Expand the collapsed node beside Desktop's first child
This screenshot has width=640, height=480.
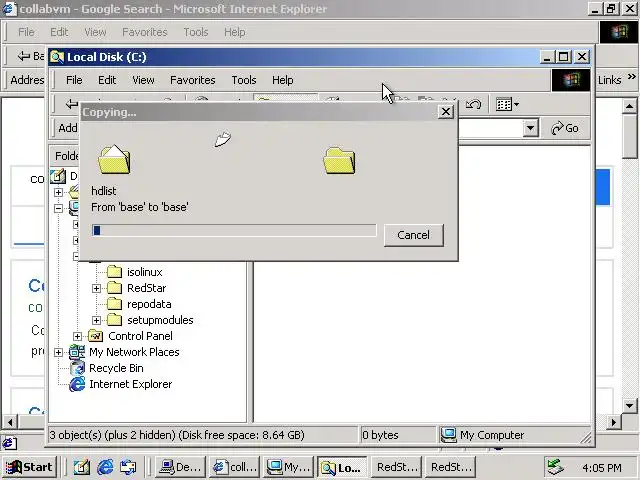click(x=58, y=192)
